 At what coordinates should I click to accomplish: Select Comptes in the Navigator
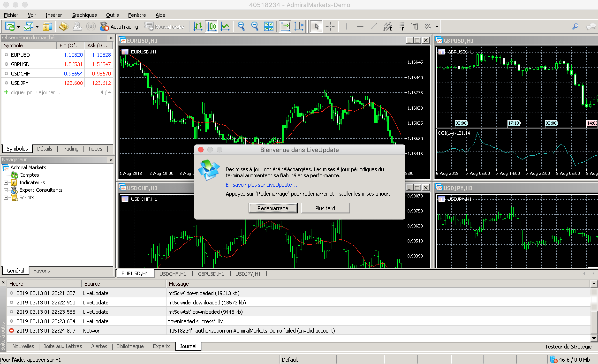pyautogui.click(x=29, y=175)
